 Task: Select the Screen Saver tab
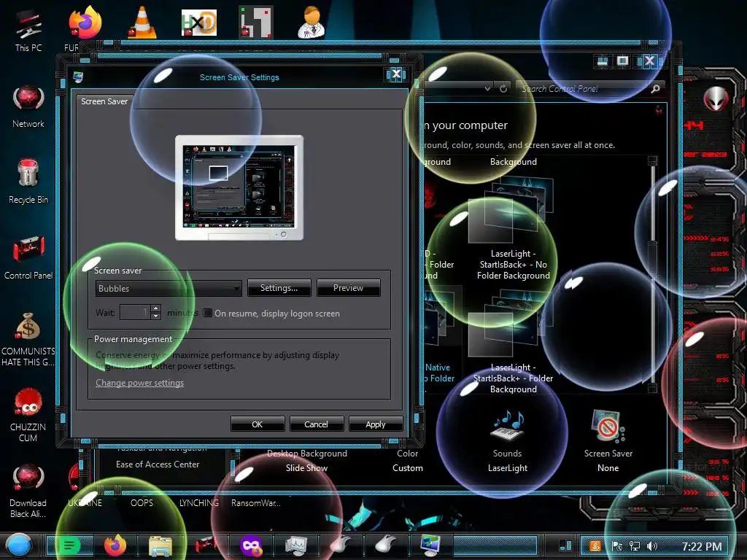[x=104, y=101]
